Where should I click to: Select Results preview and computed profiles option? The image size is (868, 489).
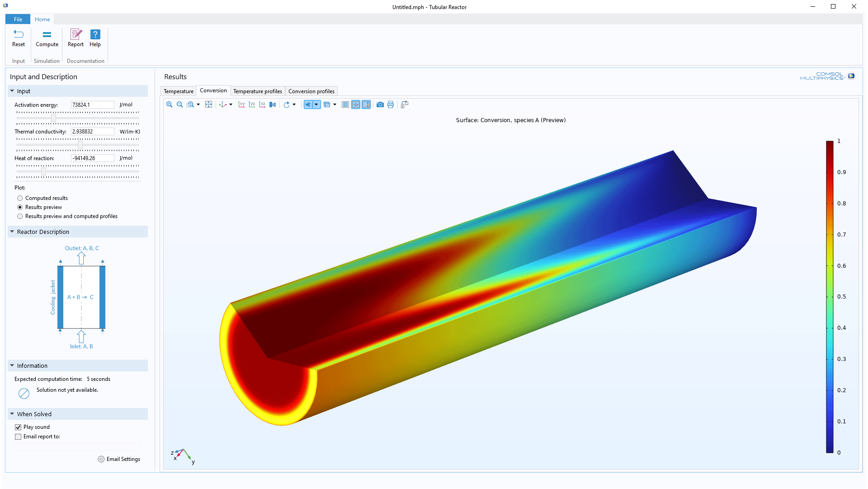(20, 216)
